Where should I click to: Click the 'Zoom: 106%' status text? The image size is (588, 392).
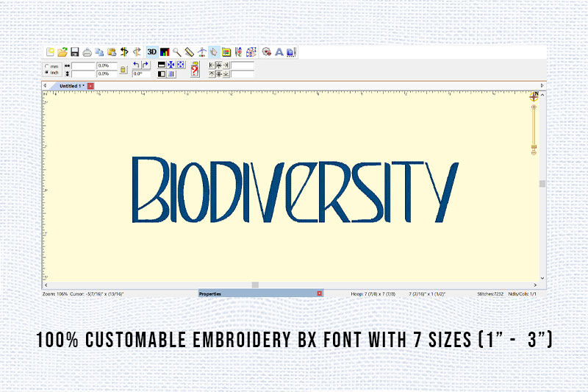pos(54,294)
